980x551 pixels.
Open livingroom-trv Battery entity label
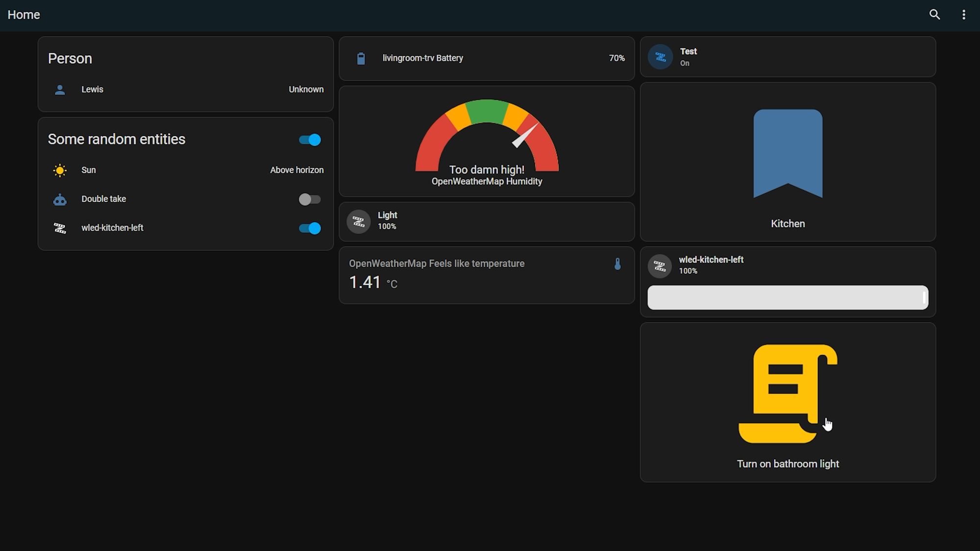423,58
